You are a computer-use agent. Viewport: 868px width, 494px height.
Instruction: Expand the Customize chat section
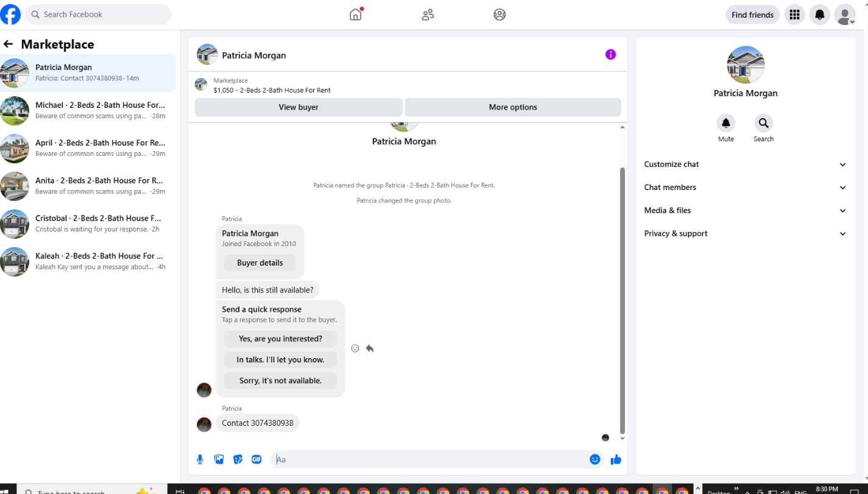pos(746,164)
